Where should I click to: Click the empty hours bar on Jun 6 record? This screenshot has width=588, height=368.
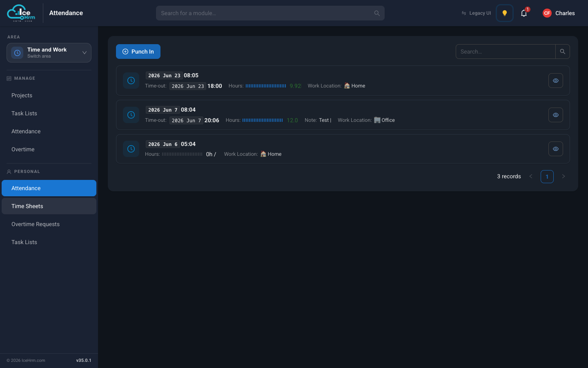[x=182, y=154]
